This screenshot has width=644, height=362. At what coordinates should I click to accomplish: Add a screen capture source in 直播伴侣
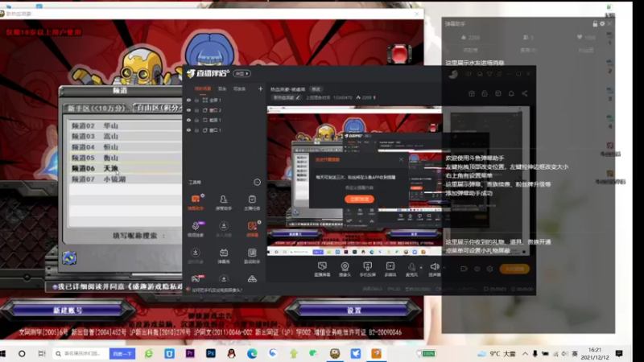322,269
